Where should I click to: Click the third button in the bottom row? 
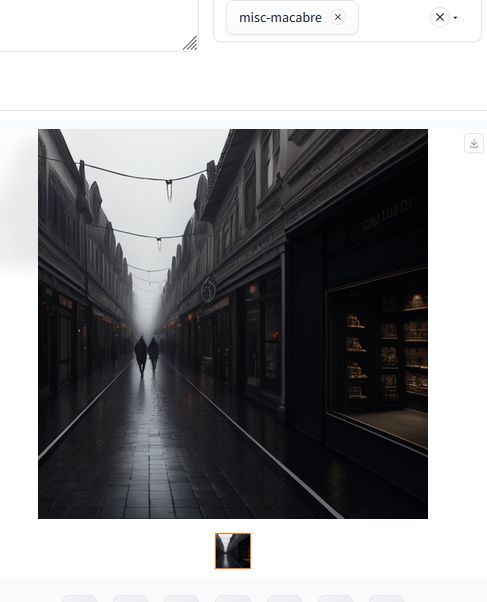click(182, 599)
